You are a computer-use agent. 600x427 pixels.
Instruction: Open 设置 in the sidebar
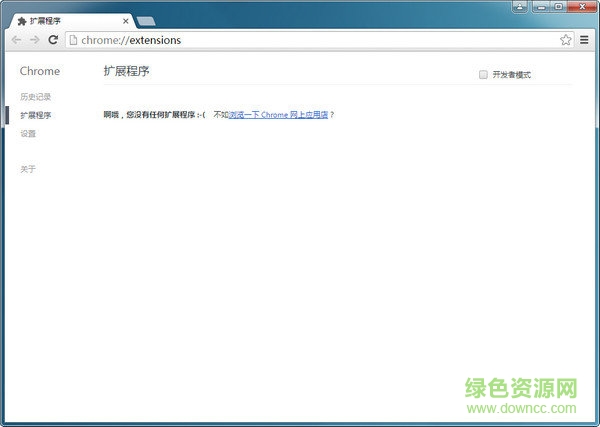pyautogui.click(x=28, y=134)
